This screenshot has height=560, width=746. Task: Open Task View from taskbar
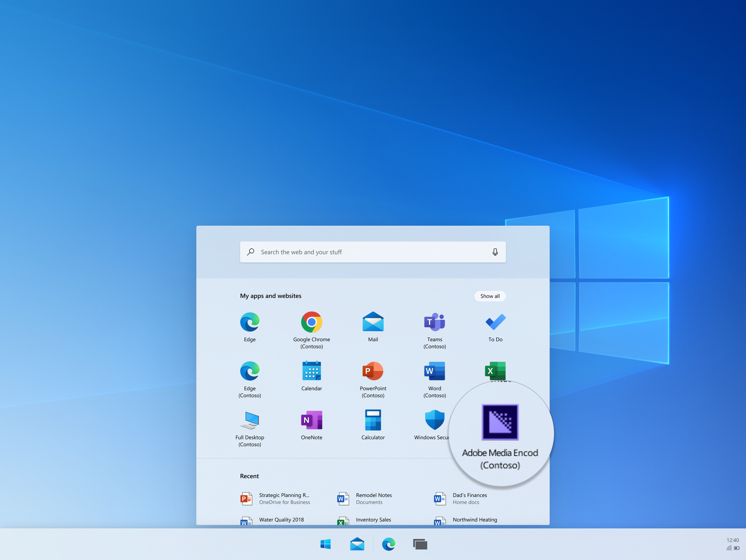point(420,544)
